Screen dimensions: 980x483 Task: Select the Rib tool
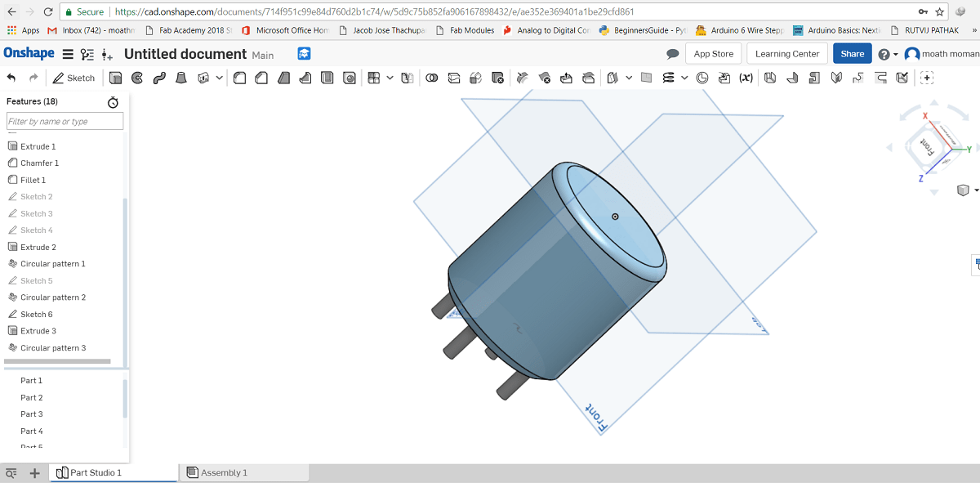[x=305, y=78]
